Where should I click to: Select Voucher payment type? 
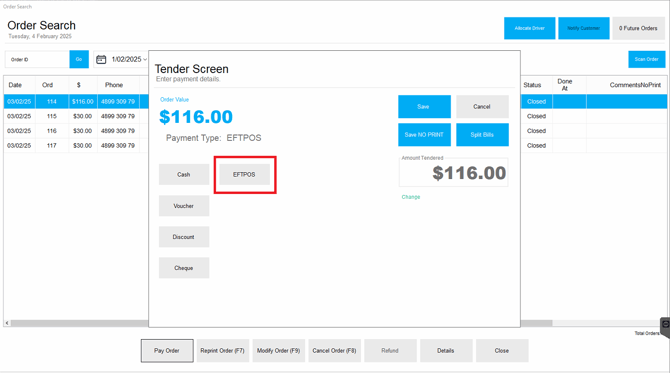[184, 206]
